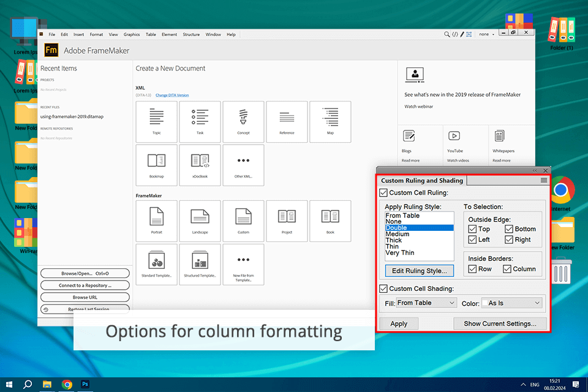The image size is (588, 392).
Task: Toggle the Row inside border checkbox
Action: coord(472,269)
